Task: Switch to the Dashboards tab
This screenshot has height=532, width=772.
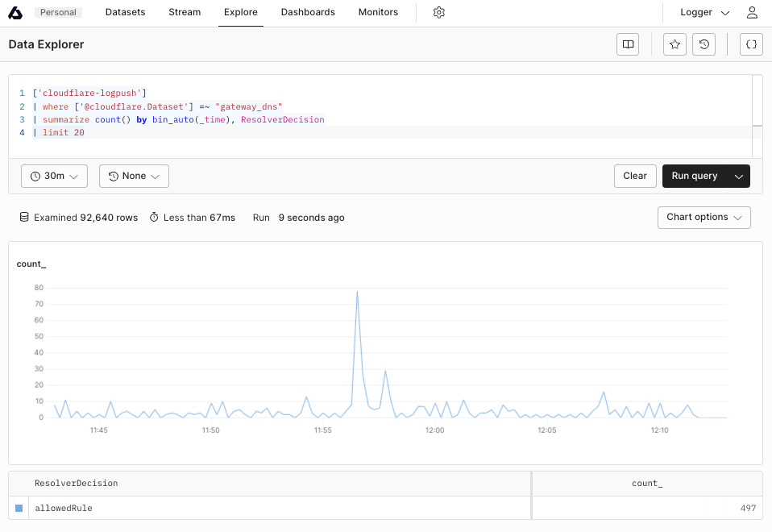Action: click(x=308, y=12)
